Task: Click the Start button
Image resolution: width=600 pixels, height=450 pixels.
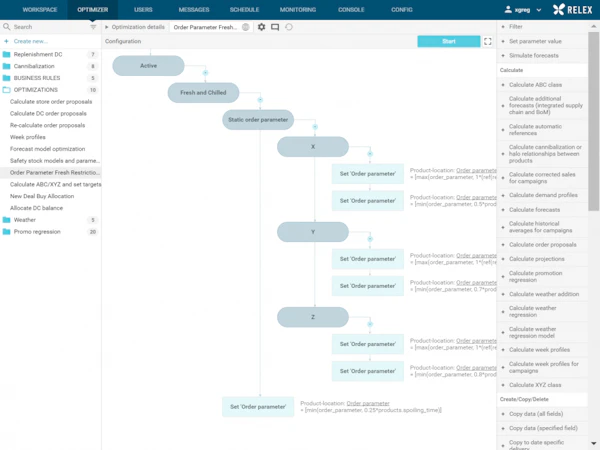Action: [x=449, y=41]
